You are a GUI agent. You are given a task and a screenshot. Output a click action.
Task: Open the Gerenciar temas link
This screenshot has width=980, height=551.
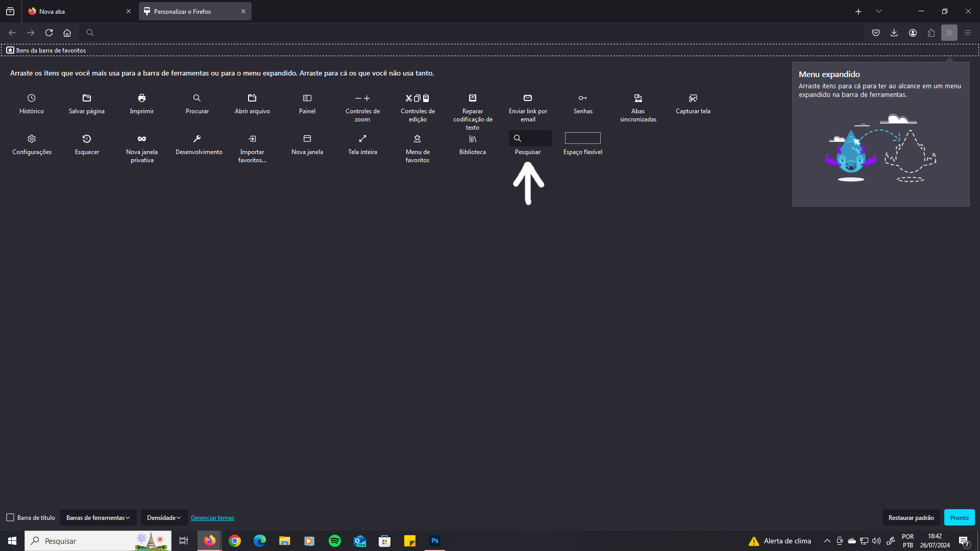[x=212, y=518]
